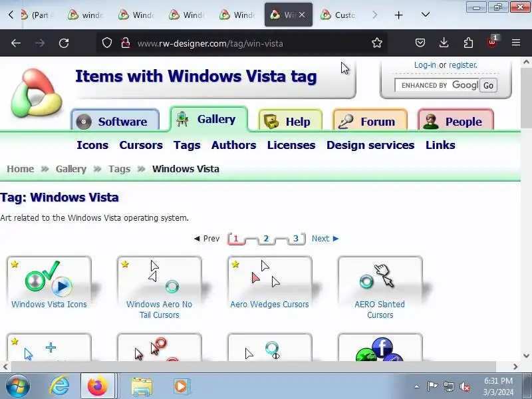532x399 pixels.
Task: Switch to the 'Custo' browser tab
Action: [x=339, y=15]
